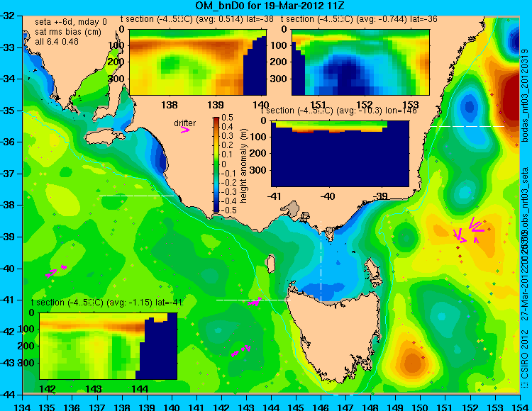Click the -44 label on the latitude axis
The image size is (532, 411).
8,395
